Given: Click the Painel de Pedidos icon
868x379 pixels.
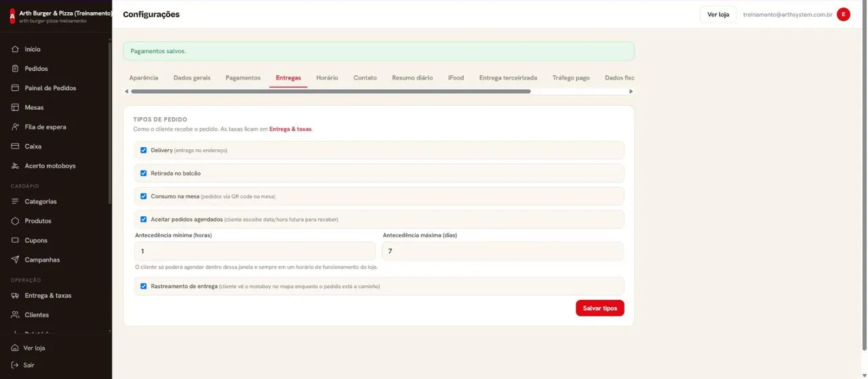Looking at the screenshot, I should coord(15,88).
